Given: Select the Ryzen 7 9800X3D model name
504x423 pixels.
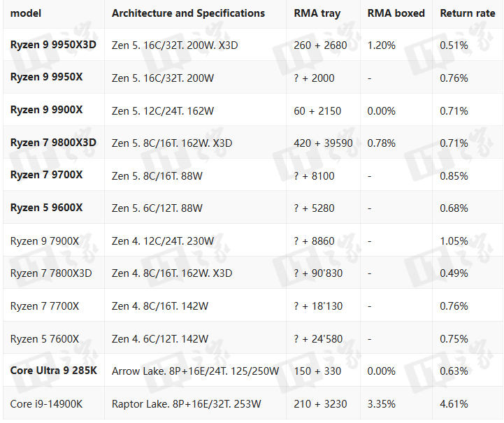Looking at the screenshot, I should [53, 143].
